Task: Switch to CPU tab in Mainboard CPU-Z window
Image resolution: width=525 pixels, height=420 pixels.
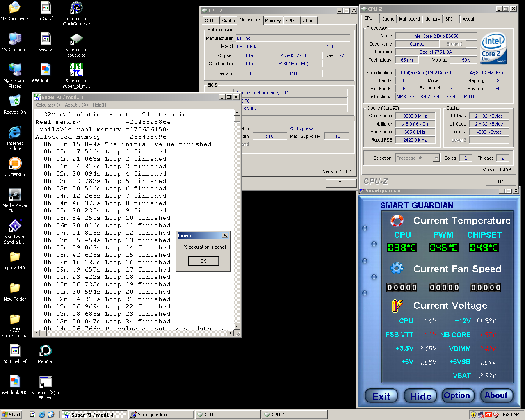Action: point(209,21)
